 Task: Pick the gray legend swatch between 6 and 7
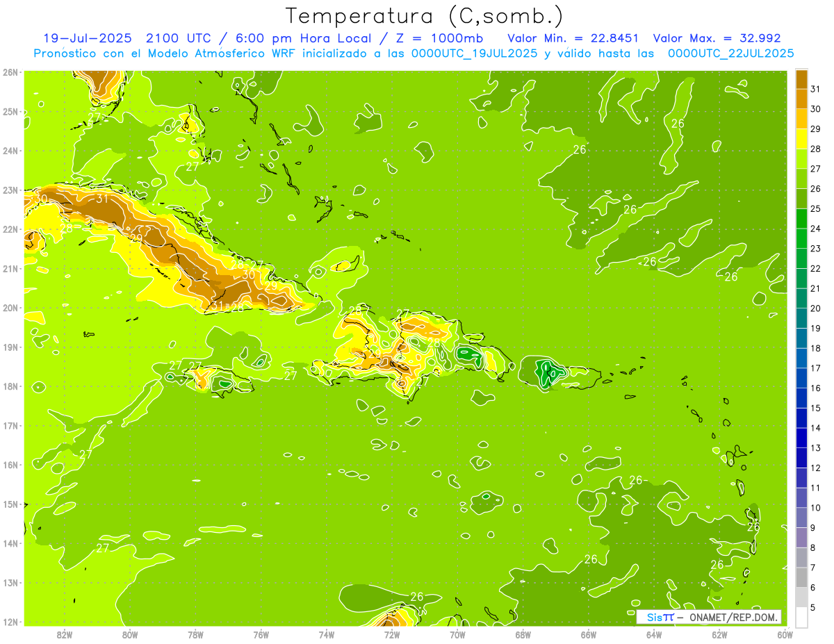802,577
